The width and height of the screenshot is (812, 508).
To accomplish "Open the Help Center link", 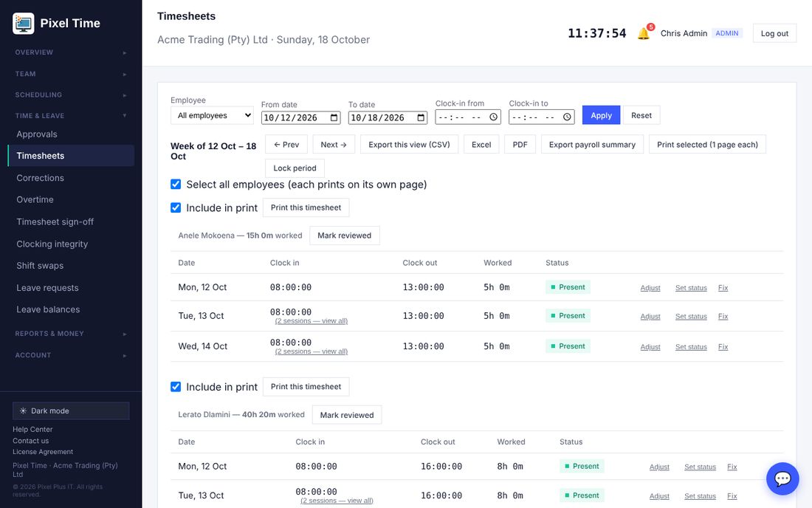I will click(32, 429).
